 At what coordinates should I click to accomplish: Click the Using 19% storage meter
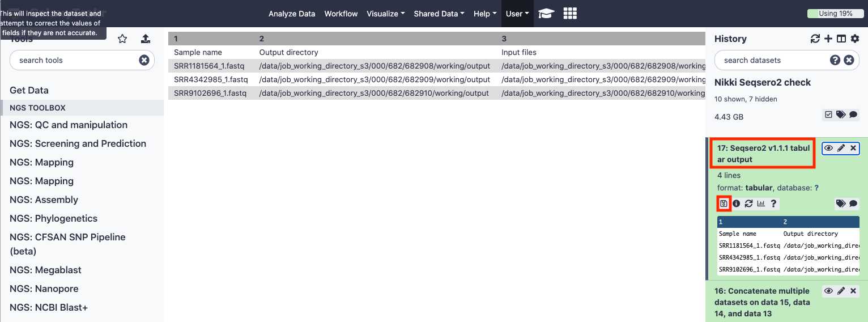pyautogui.click(x=835, y=14)
